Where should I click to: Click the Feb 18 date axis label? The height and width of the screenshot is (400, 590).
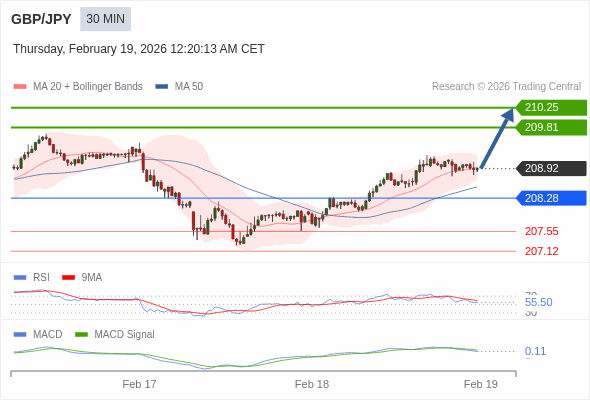click(x=312, y=384)
